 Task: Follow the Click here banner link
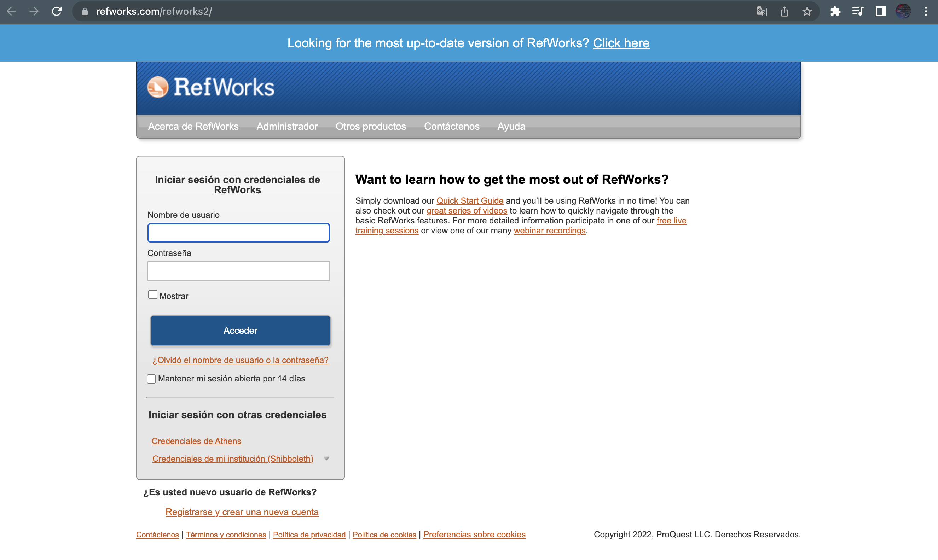click(x=621, y=43)
